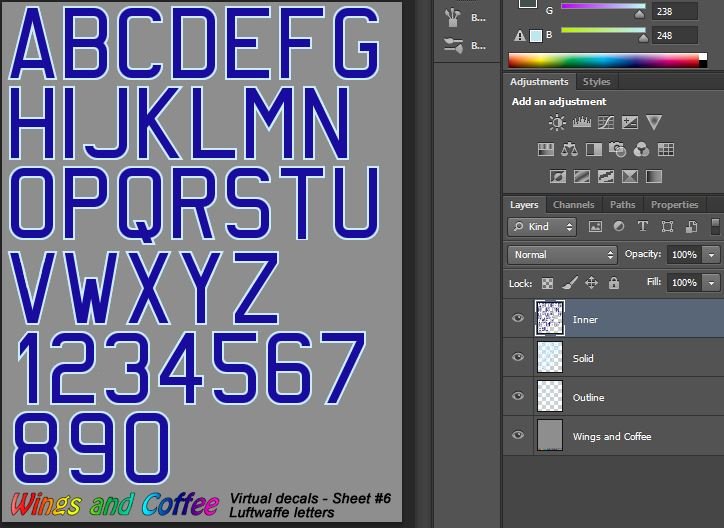The image size is (724, 528).
Task: Filter layers by adjustment layers
Action: 619,227
